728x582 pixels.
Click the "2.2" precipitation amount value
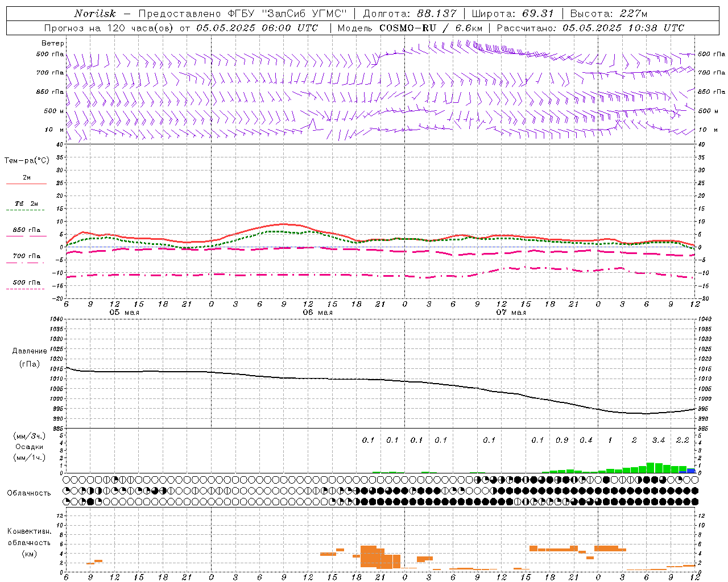tap(682, 440)
